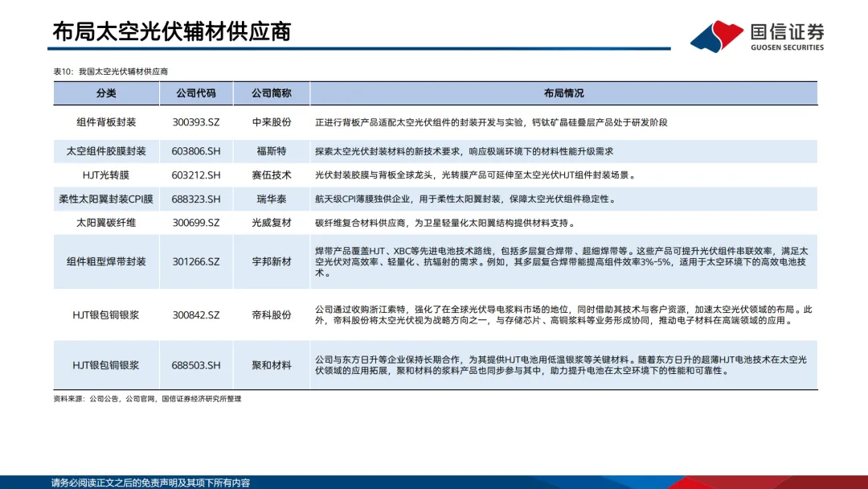This screenshot has height=489, width=868.
Task: Click stock code 603806.SH
Action: tap(196, 151)
